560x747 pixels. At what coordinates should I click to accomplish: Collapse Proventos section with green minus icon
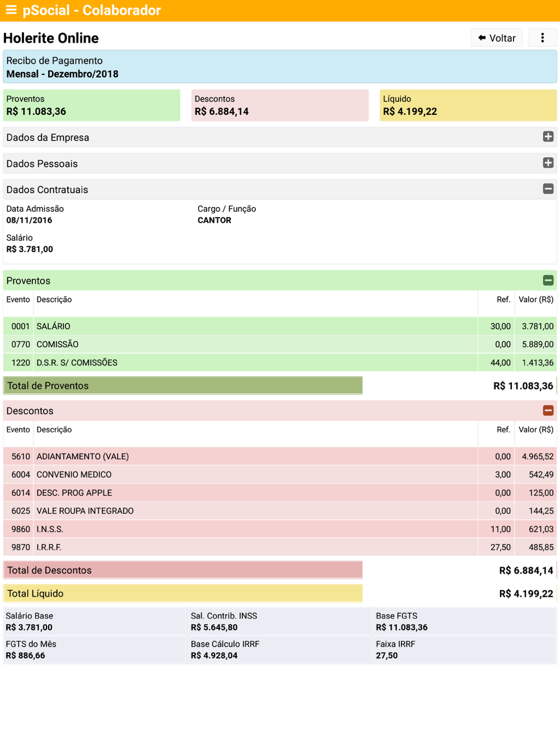[x=548, y=280]
